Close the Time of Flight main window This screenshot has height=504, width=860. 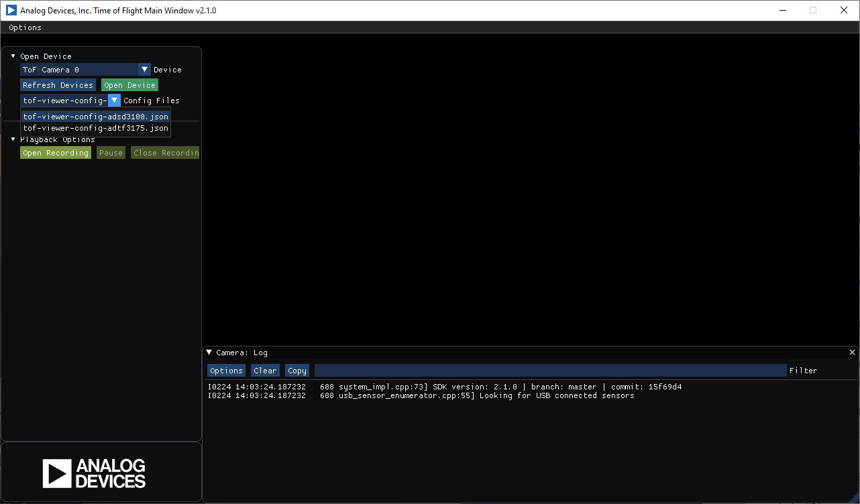coord(844,10)
